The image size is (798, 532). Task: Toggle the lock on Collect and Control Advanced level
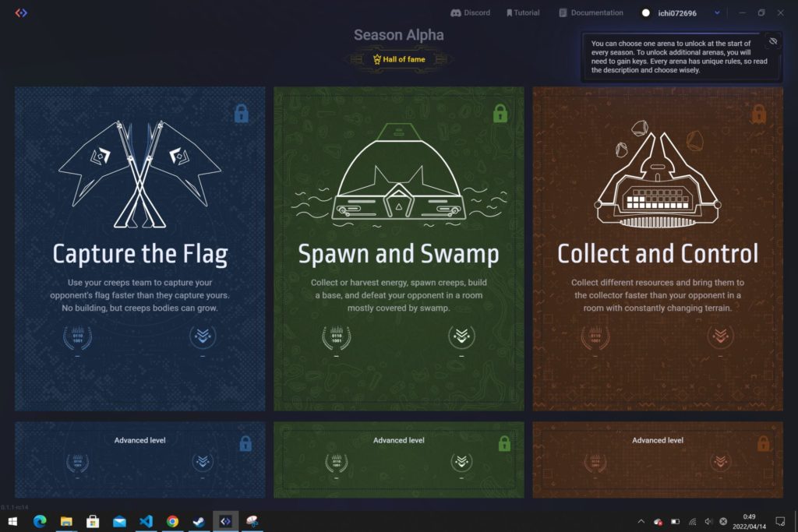point(763,443)
